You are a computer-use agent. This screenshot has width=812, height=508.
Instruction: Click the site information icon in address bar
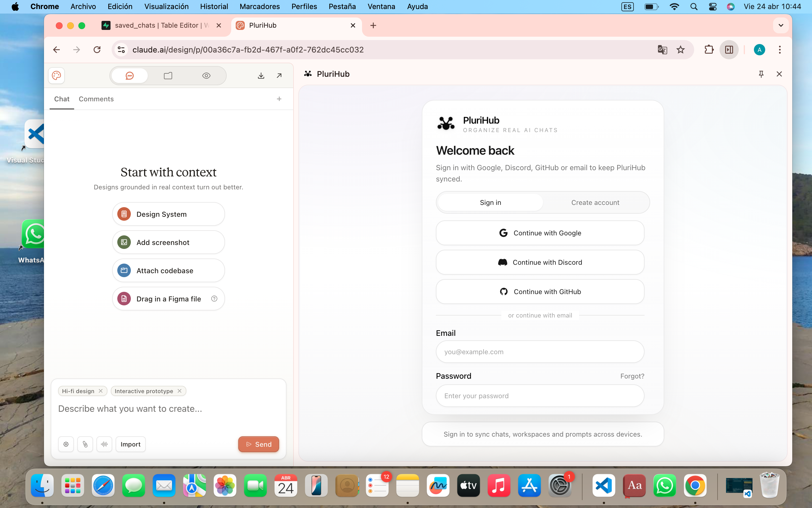tap(121, 50)
